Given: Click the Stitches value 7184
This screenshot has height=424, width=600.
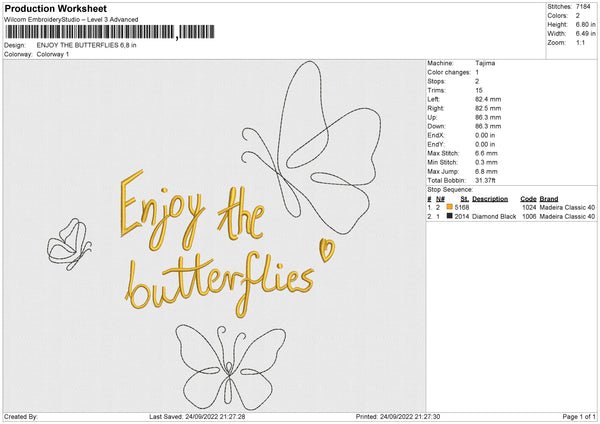Looking at the screenshot, I should click(x=583, y=7).
